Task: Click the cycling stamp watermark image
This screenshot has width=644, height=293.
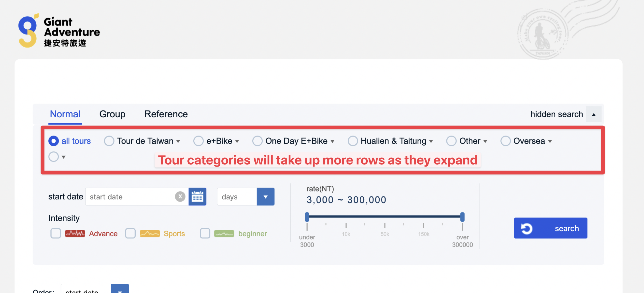Action: point(543,35)
